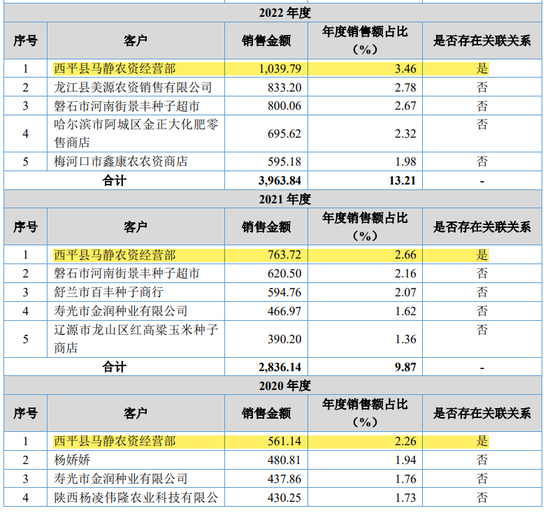Select the highlighted 是 in 2020 table

tap(482, 441)
